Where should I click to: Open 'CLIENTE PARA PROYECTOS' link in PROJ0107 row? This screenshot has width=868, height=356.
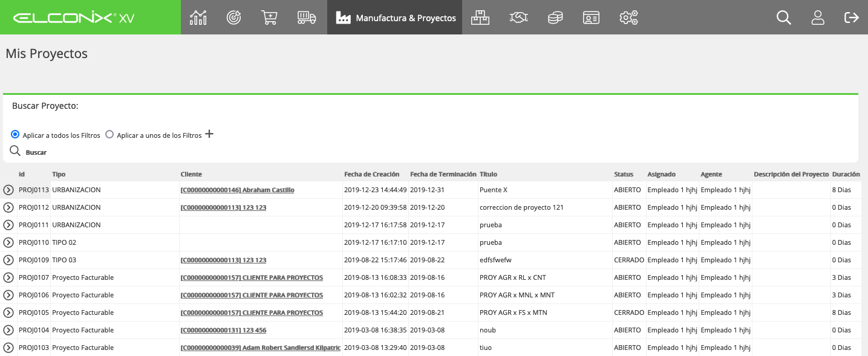click(252, 277)
